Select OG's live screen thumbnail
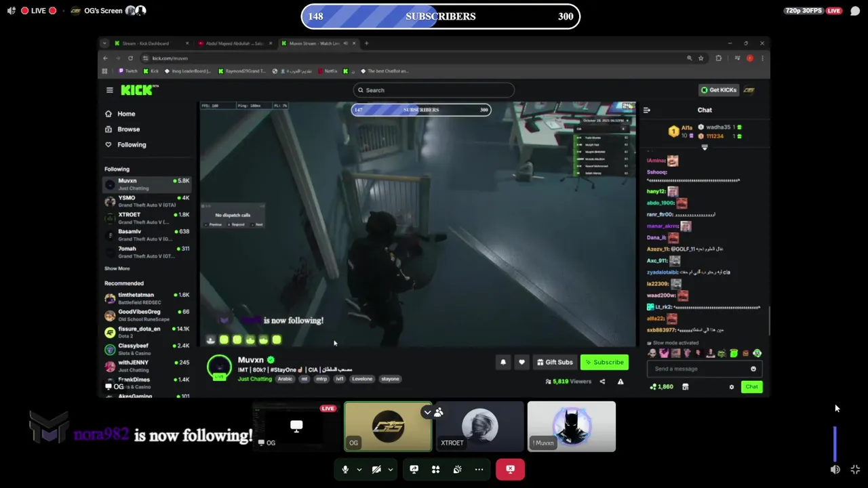 point(296,426)
